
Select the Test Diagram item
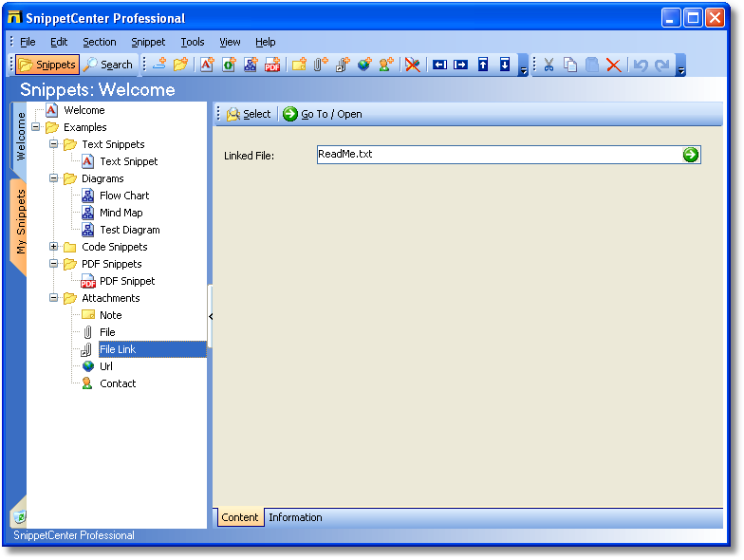(129, 230)
